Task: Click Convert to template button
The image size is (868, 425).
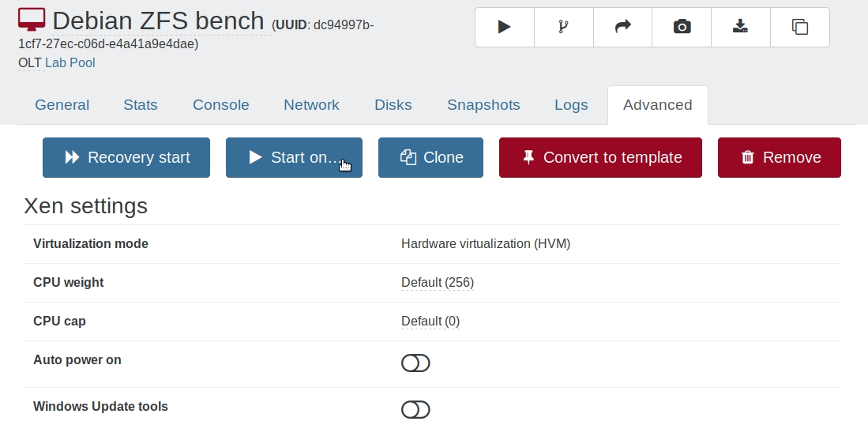Action: pyautogui.click(x=600, y=158)
